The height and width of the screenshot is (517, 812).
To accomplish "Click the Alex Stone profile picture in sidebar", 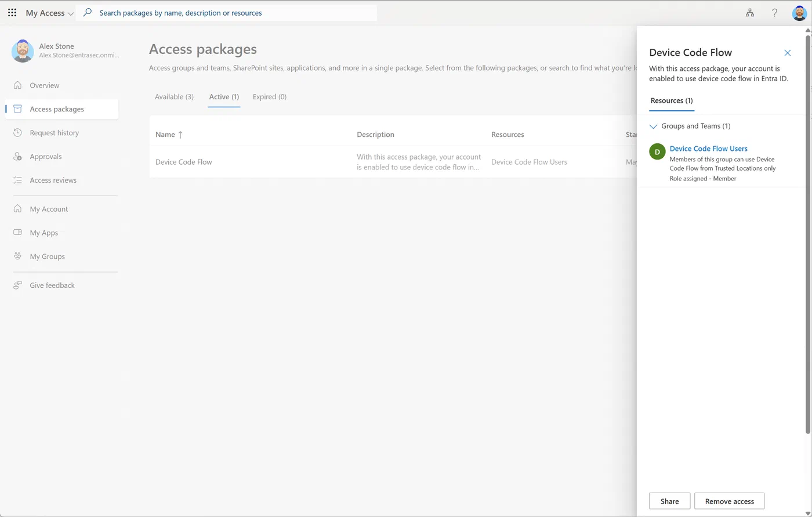I will pos(23,51).
